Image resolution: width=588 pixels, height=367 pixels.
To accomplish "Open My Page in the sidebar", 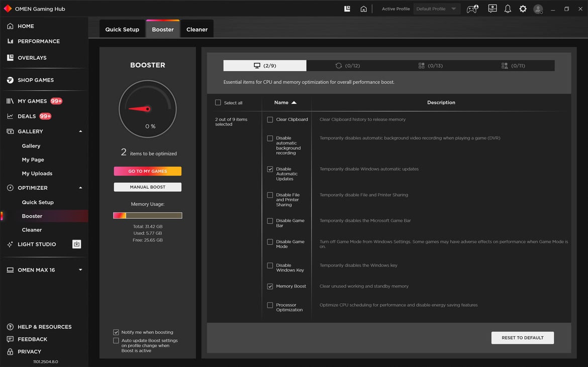I will click(x=33, y=160).
